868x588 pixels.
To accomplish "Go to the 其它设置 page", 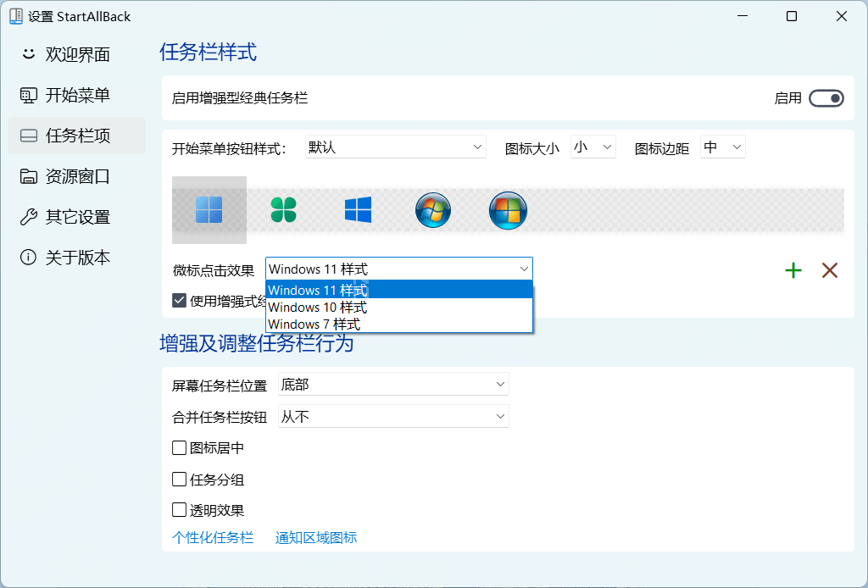I will coord(77,217).
